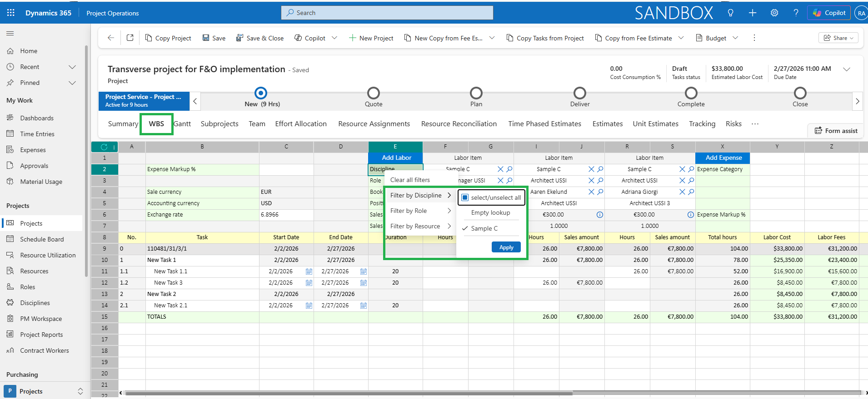
Task: Expand the Recent section in sidebar
Action: (72, 67)
